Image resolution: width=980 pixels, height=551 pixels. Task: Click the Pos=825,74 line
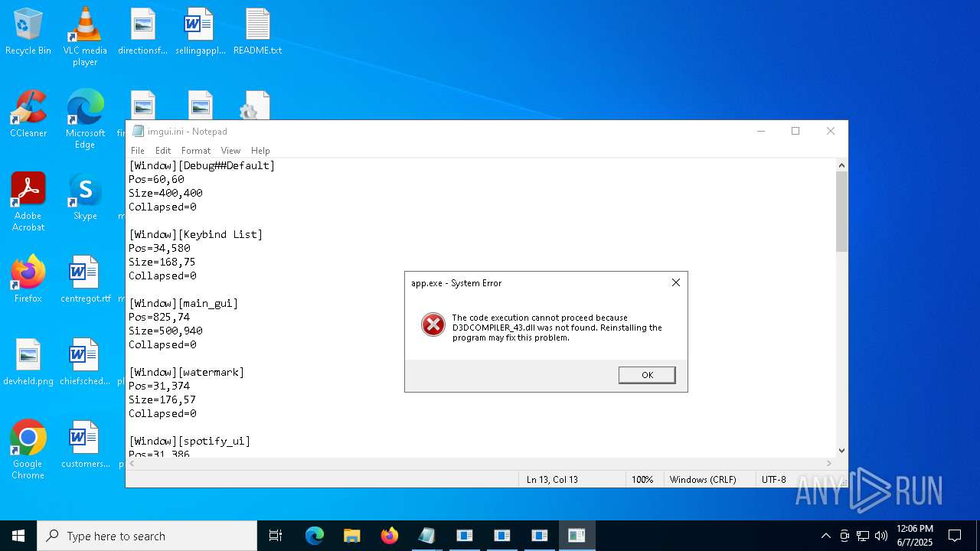coord(159,317)
